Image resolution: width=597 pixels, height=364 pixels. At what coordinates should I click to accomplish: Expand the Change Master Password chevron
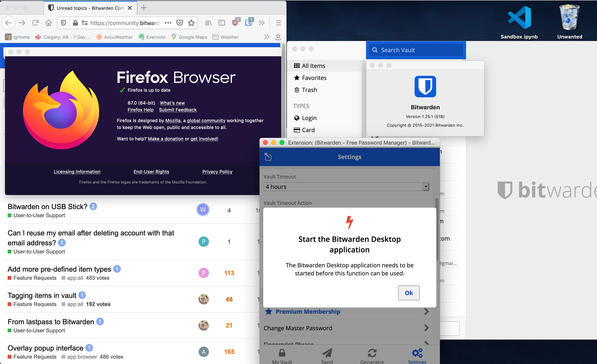click(426, 328)
